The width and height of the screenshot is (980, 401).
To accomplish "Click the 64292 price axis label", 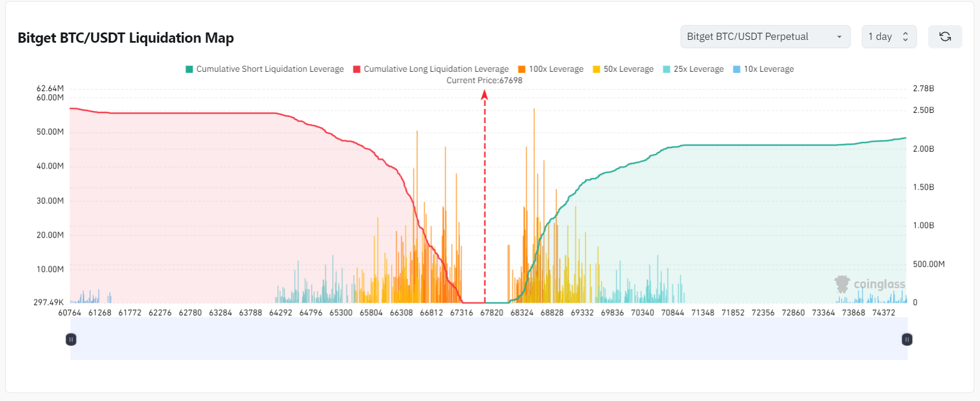I will 280,313.
